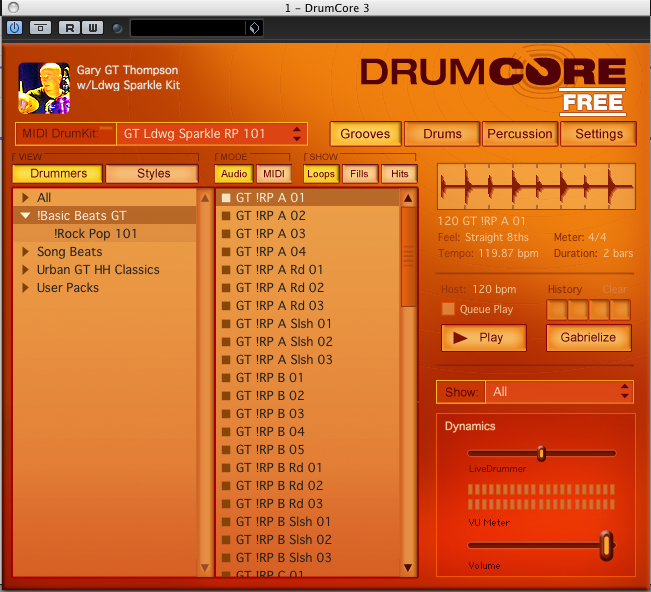Enable the R read automation button

69,28
